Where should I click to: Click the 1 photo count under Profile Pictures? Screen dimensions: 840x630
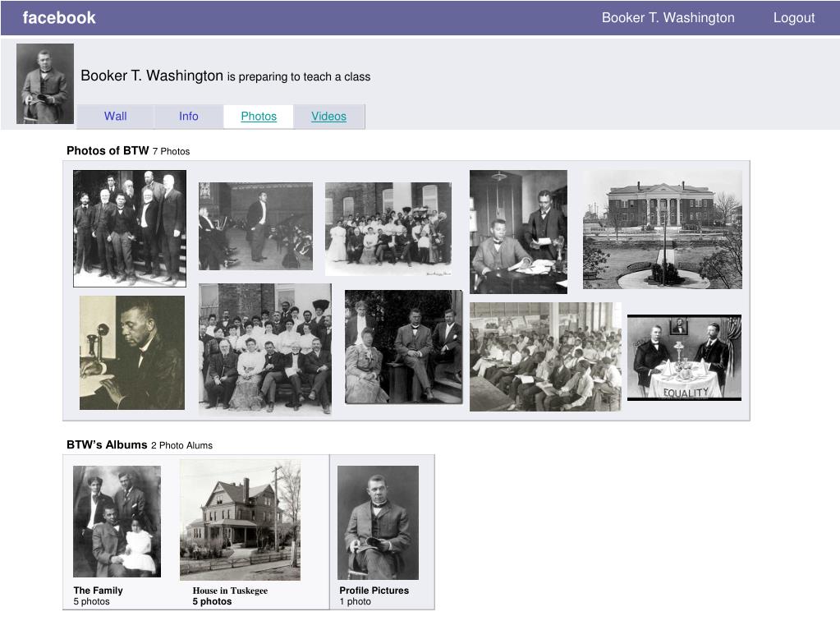(x=356, y=601)
